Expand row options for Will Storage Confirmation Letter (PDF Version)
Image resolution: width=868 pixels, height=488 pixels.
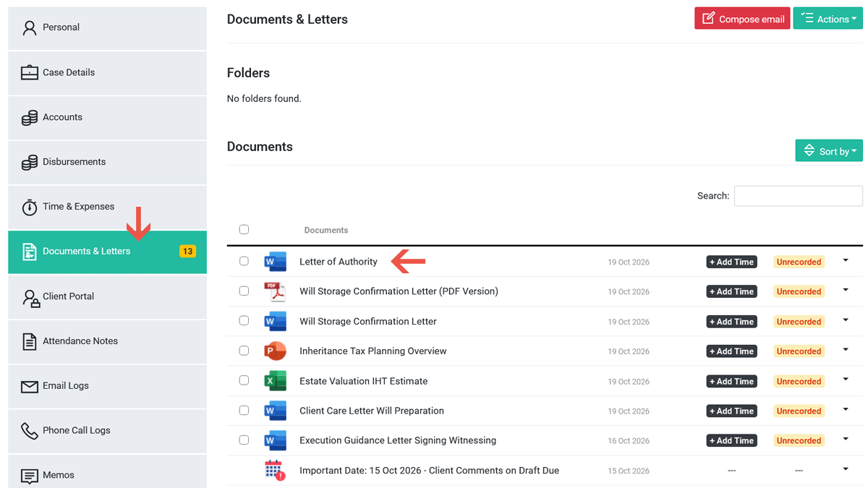pyautogui.click(x=846, y=290)
